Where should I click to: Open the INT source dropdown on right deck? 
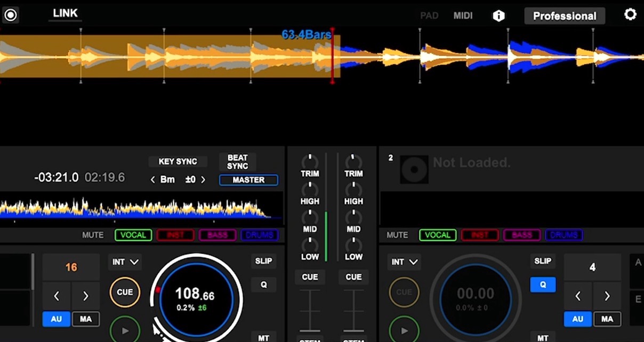coord(404,262)
